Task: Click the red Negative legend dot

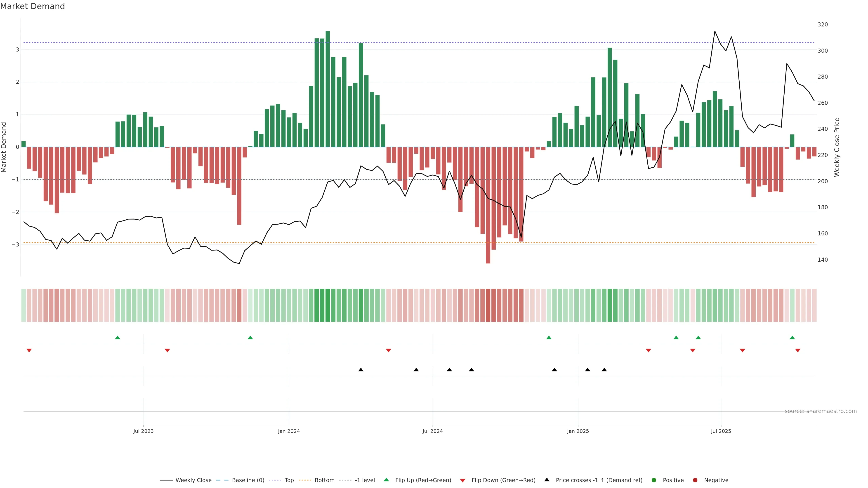Action: coord(695,480)
